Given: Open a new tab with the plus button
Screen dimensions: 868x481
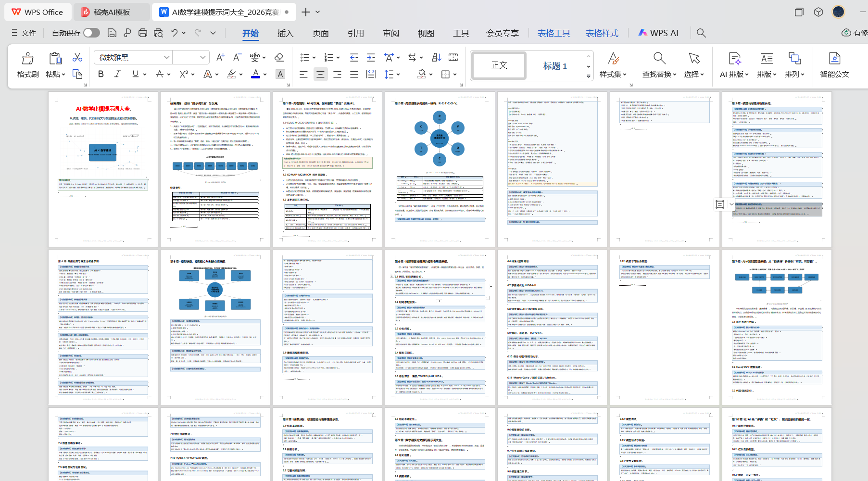Looking at the screenshot, I should [x=306, y=12].
